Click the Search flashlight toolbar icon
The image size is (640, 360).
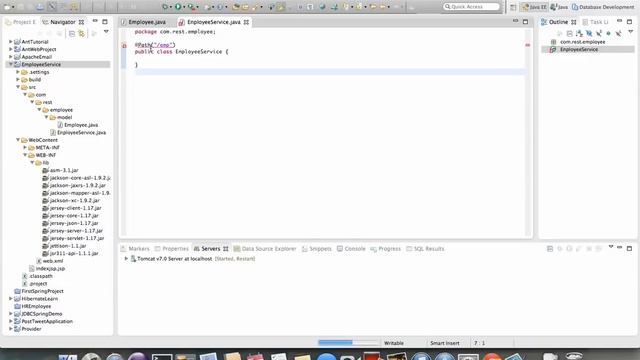[256, 7]
